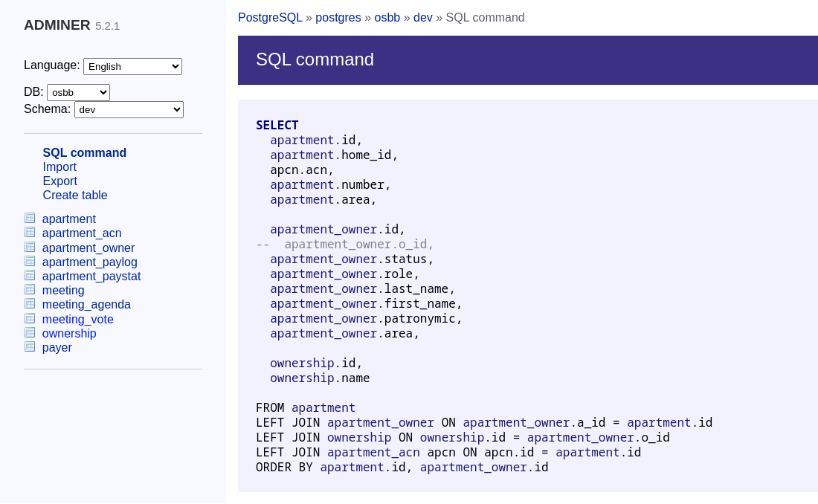
Task: Click the icon beside meeting_agenda table
Action: (30, 304)
